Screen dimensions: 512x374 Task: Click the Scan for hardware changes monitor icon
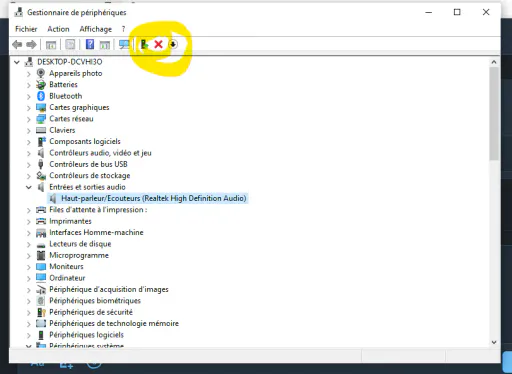(125, 44)
